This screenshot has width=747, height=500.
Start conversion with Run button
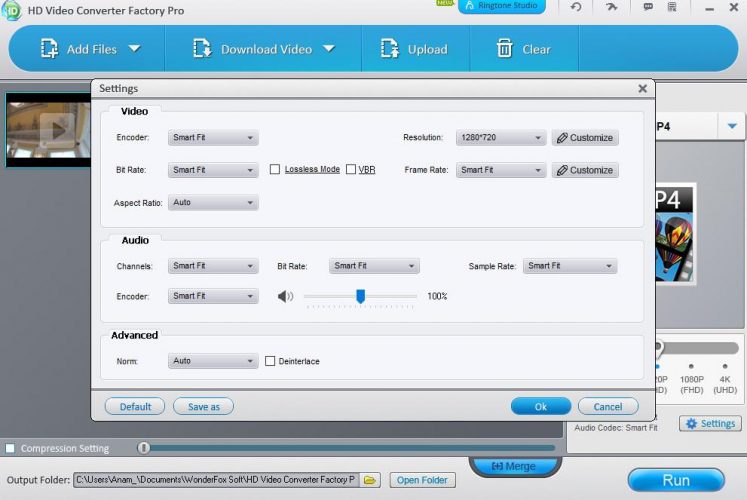(x=676, y=480)
